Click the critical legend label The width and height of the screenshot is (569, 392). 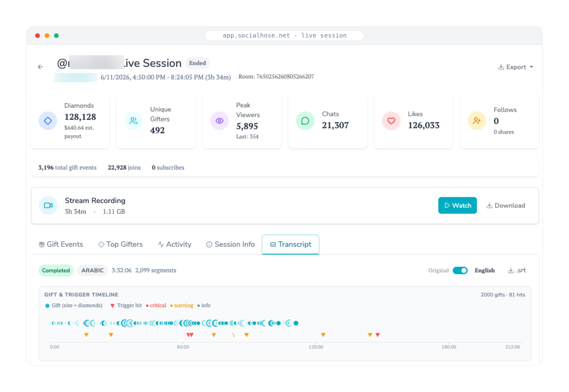pyautogui.click(x=158, y=305)
